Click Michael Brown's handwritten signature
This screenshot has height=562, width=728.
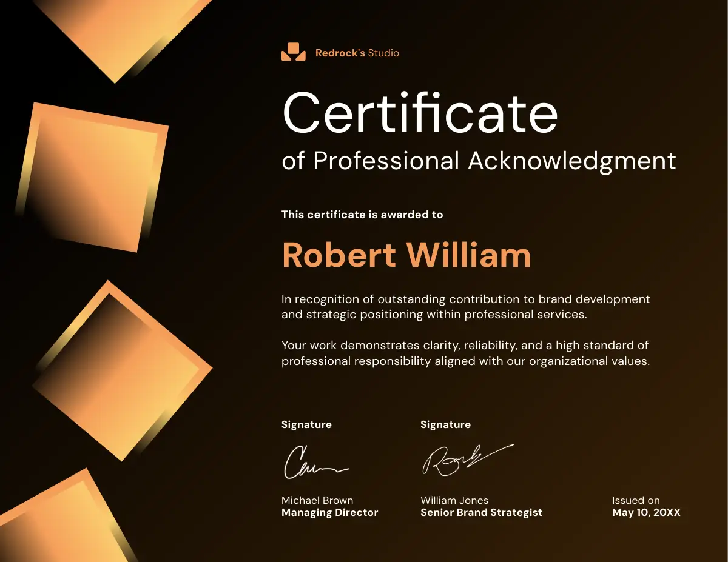pyautogui.click(x=315, y=464)
